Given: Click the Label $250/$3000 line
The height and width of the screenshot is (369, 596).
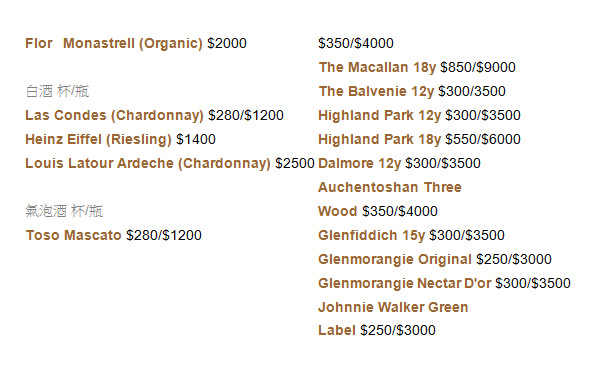Looking at the screenshot, I should [x=377, y=330].
